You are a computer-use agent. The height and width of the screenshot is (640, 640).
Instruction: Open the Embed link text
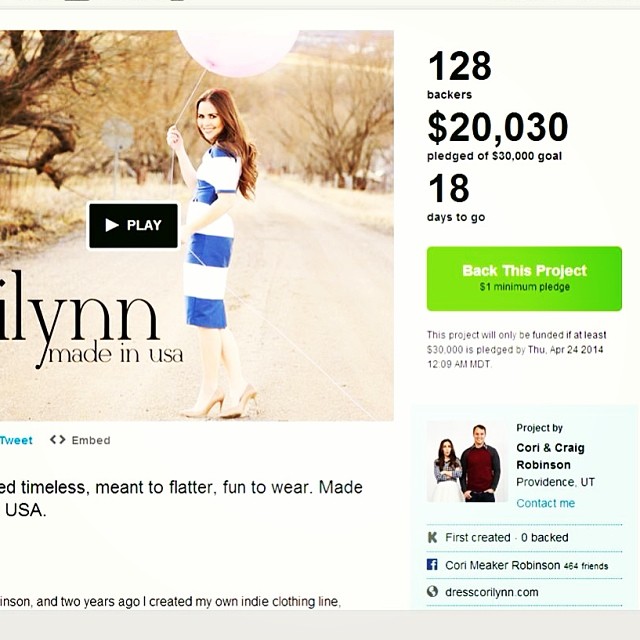coord(91,440)
